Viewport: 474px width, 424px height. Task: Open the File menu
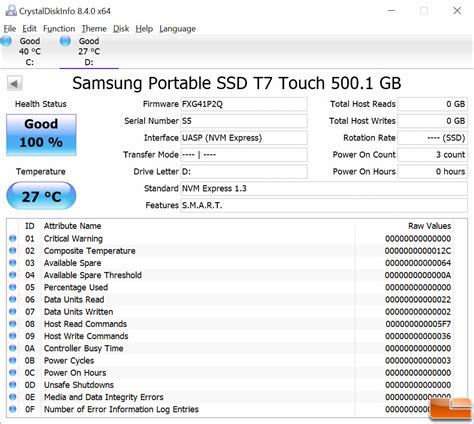point(10,29)
